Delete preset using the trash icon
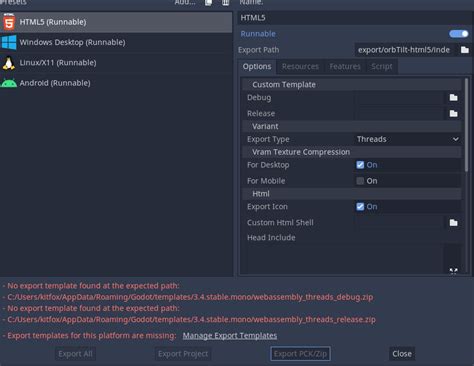Image resolution: width=474 pixels, height=366 pixels. click(x=226, y=3)
